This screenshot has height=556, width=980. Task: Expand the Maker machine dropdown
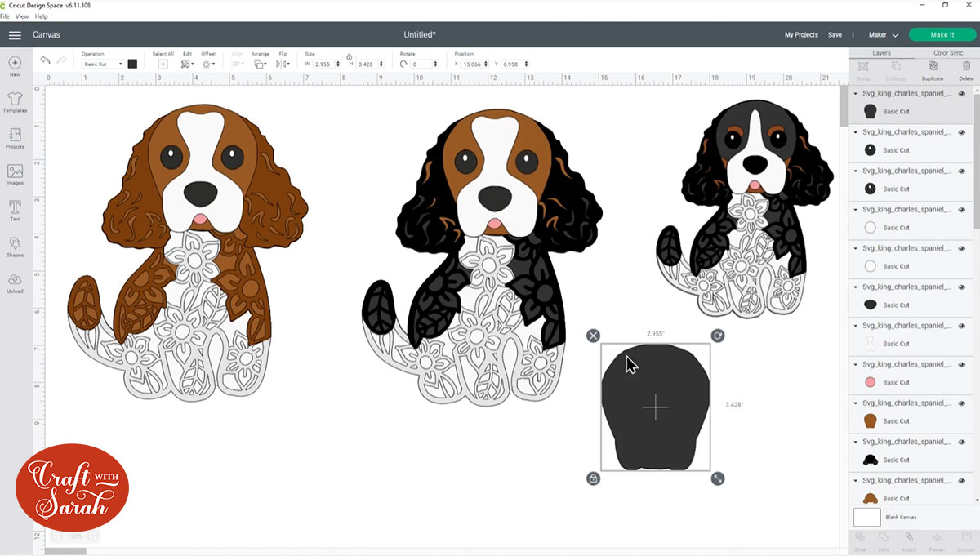(884, 35)
